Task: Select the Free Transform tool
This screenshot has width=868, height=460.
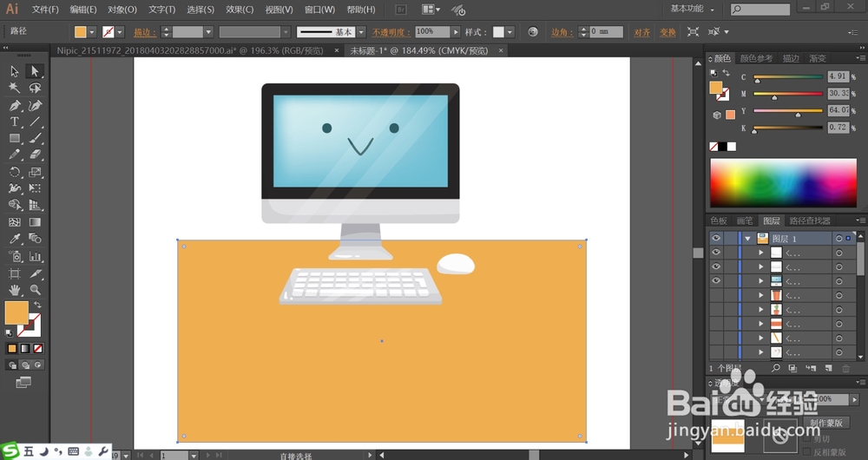Action: tap(35, 188)
